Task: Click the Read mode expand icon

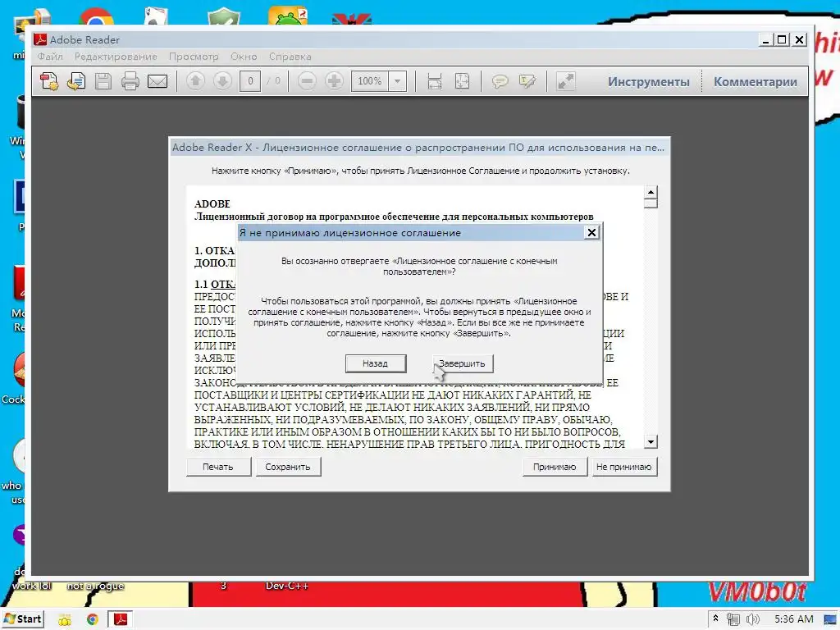Action: [x=565, y=81]
